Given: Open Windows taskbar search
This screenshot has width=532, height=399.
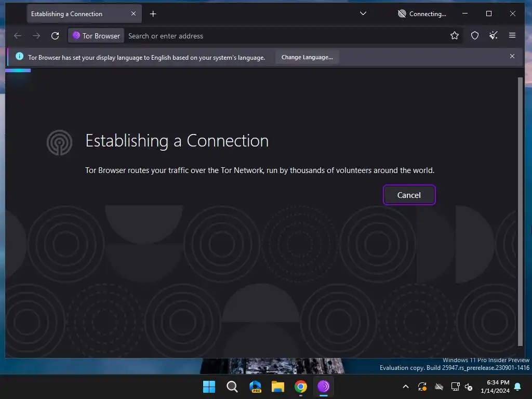Looking at the screenshot, I should point(232,387).
